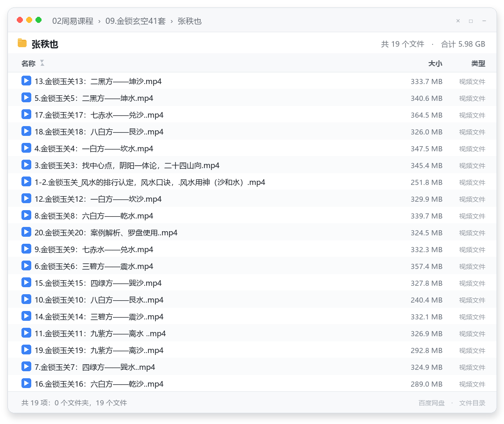This screenshot has width=504, height=424.
Task: Click 共 19 个文件 summary in header
Action: [x=403, y=44]
